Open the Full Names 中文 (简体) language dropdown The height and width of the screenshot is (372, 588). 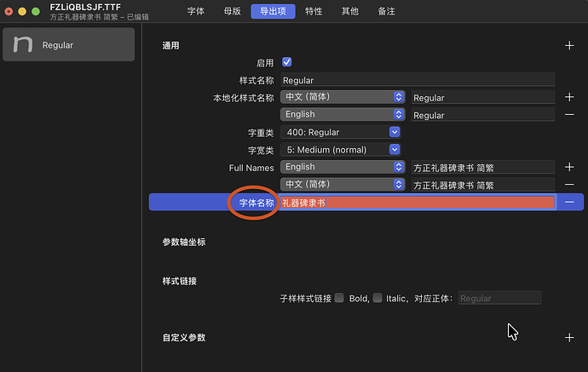[x=343, y=185]
